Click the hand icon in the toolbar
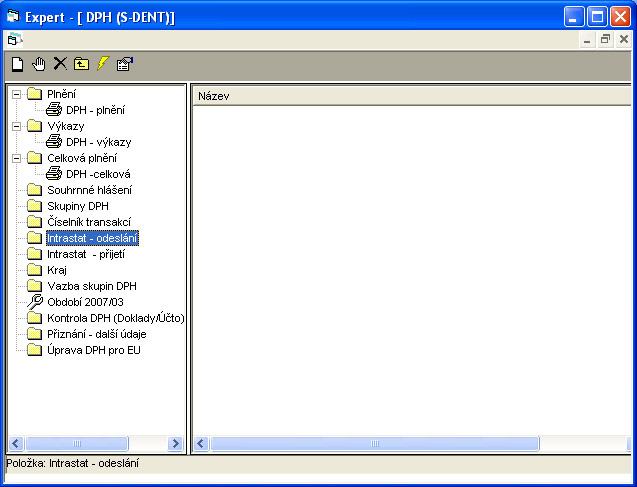The width and height of the screenshot is (637, 487). click(39, 64)
